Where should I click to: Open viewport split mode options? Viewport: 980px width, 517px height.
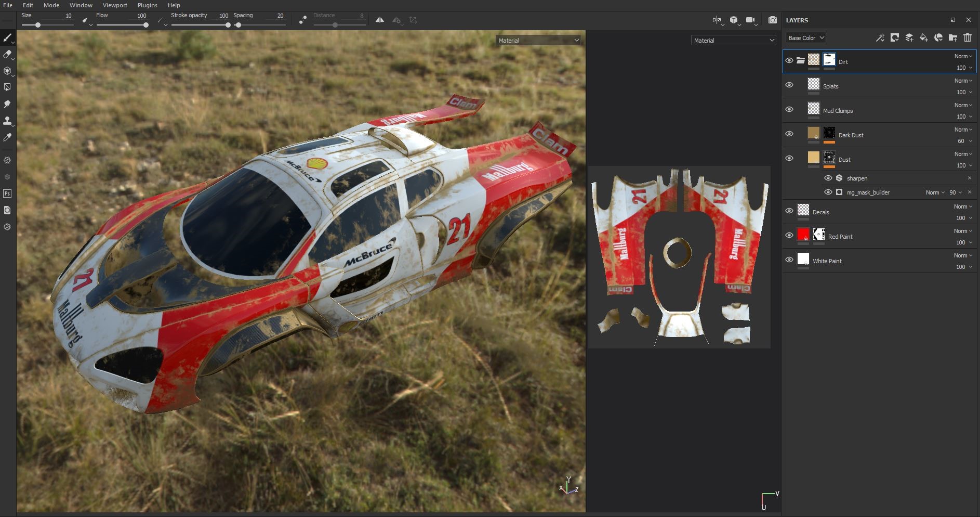717,20
